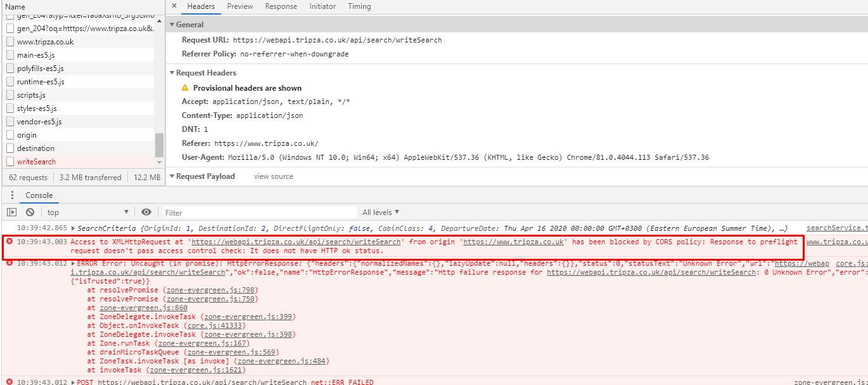Viewport: 868px width, 385px height.
Task: Select the origin request row
Action: [77, 135]
